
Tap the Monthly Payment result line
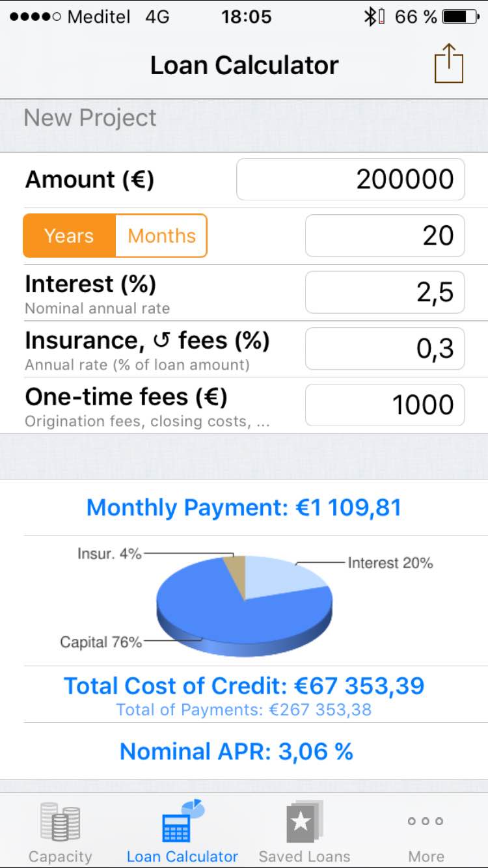point(244,508)
